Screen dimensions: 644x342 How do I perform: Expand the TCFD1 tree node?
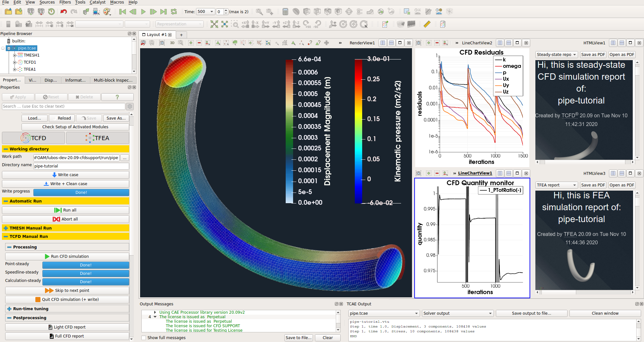tap(14, 62)
